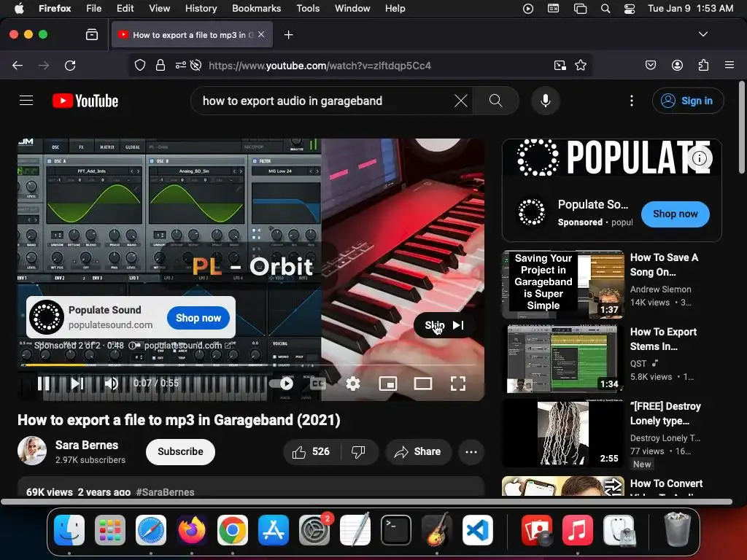Subscribe to Sara Bernes channel
The height and width of the screenshot is (560, 747).
(180, 451)
